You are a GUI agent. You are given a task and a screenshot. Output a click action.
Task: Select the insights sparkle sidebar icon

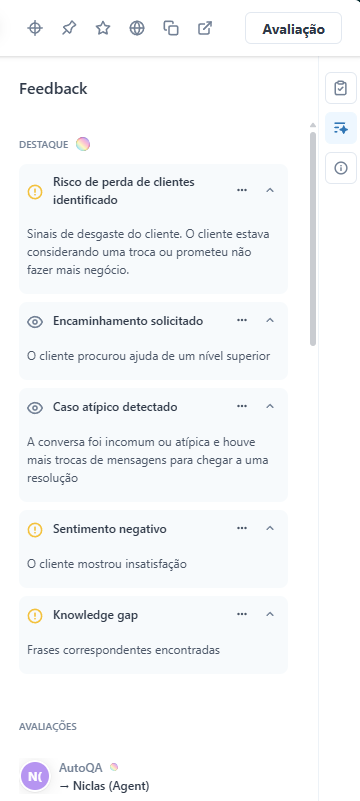coord(341,128)
